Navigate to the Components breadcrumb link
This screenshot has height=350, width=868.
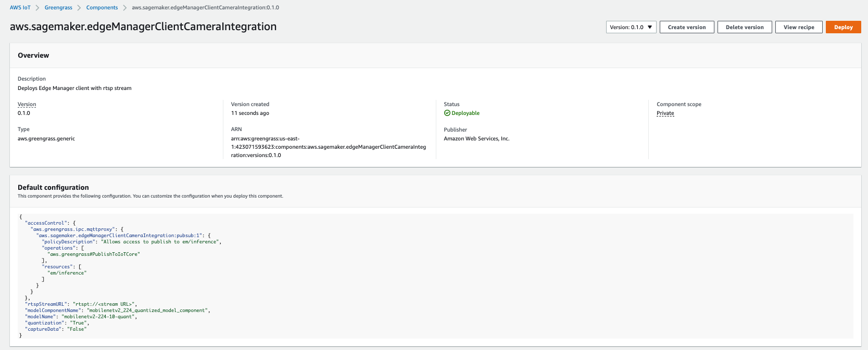coord(102,8)
